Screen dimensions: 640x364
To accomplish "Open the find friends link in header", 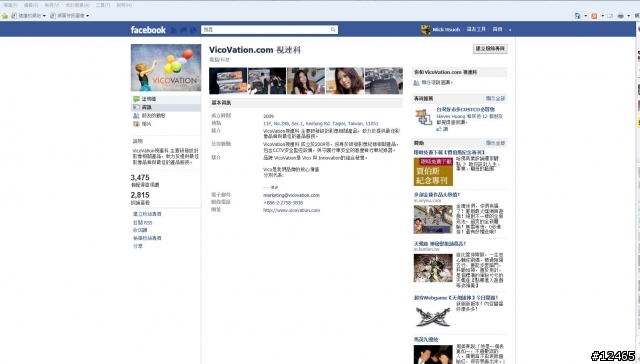I will click(476, 29).
